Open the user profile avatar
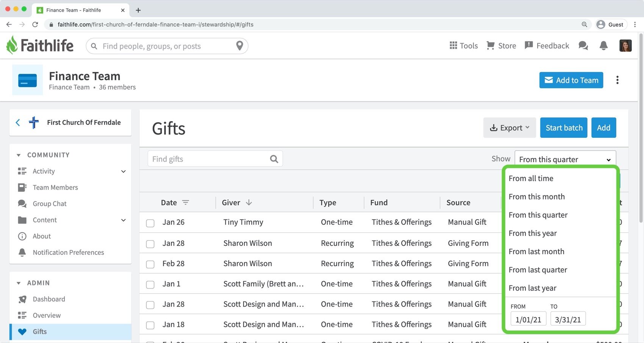Screen dimensions: 644x343 pos(625,46)
